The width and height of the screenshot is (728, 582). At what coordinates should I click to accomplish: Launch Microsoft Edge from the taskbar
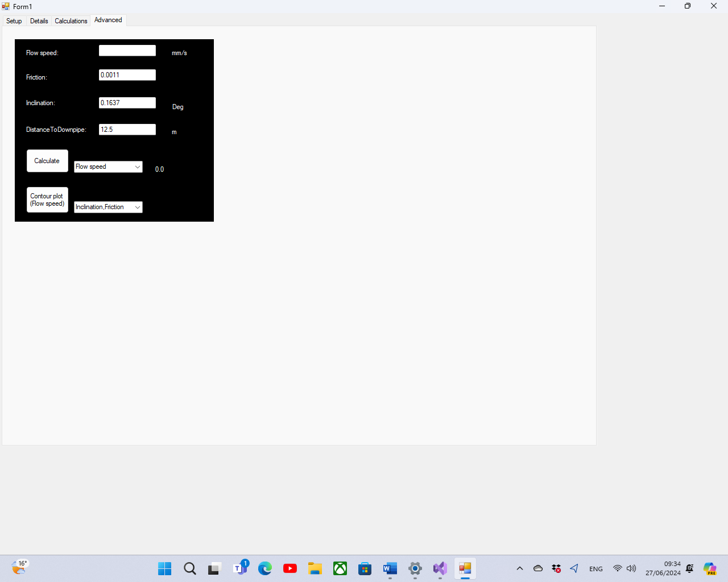[x=265, y=568]
